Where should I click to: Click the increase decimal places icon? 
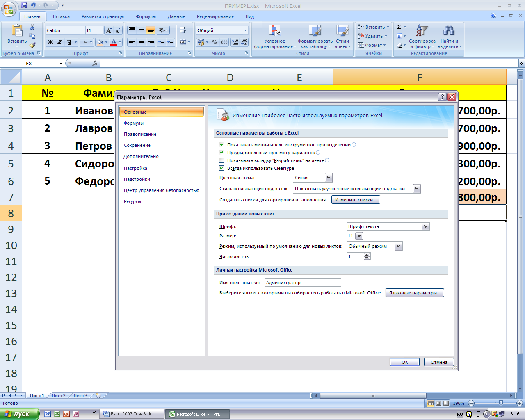click(235, 42)
